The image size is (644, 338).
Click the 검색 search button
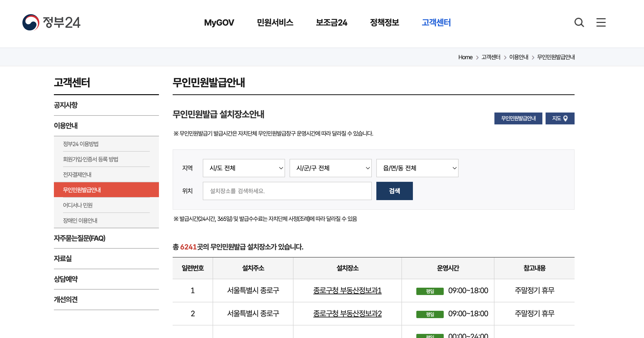(394, 191)
